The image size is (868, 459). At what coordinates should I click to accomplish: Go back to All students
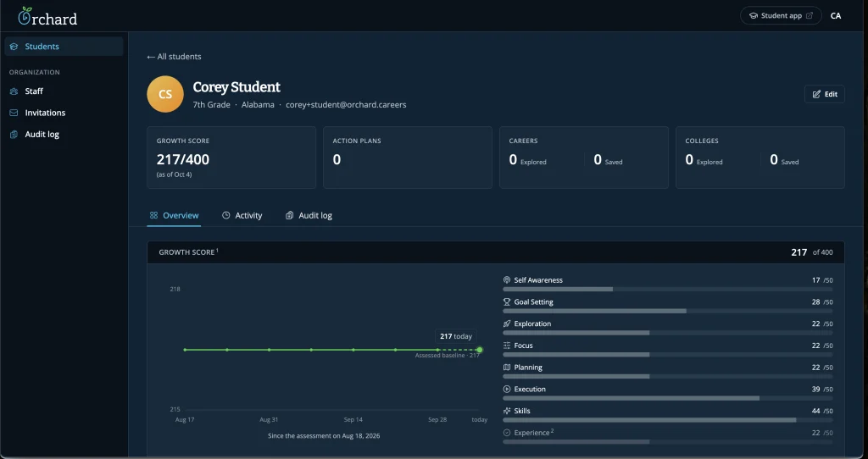coord(174,57)
